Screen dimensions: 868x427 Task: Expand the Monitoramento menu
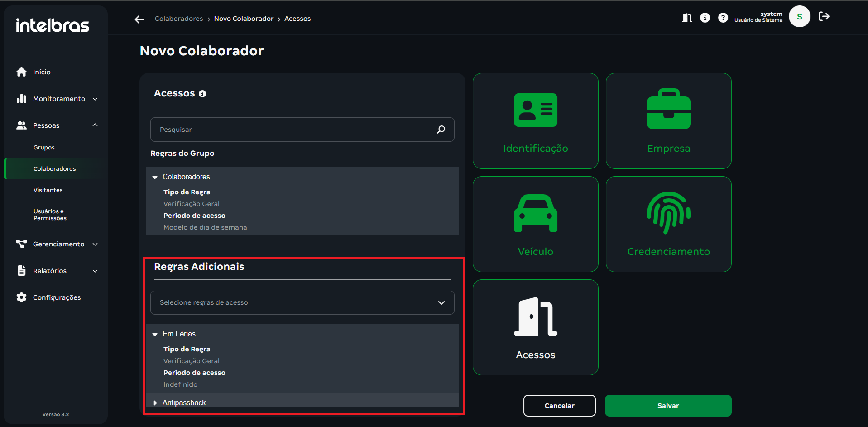[x=59, y=99]
